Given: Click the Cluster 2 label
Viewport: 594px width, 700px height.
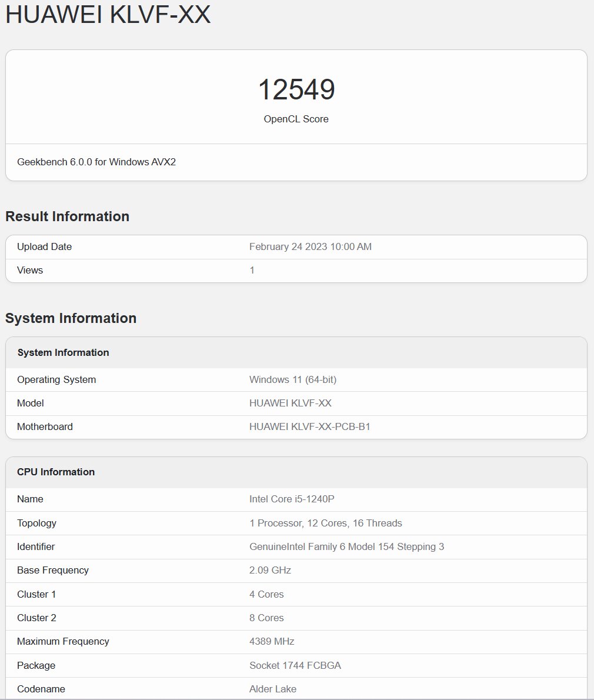Looking at the screenshot, I should pos(36,618).
